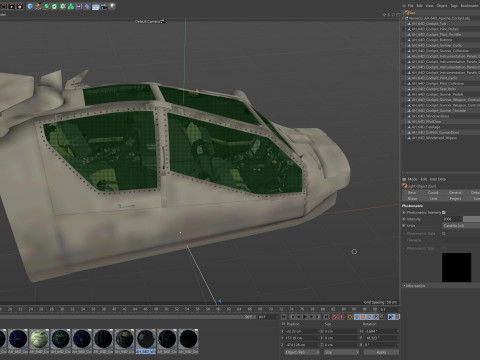Open Render Settings clapperboard icon

click(20, 6)
